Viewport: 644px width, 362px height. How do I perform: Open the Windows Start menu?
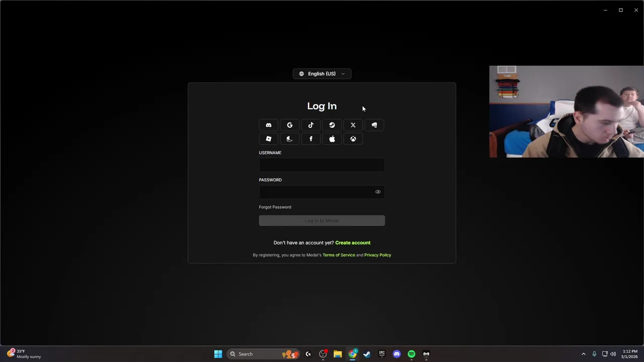click(x=218, y=354)
